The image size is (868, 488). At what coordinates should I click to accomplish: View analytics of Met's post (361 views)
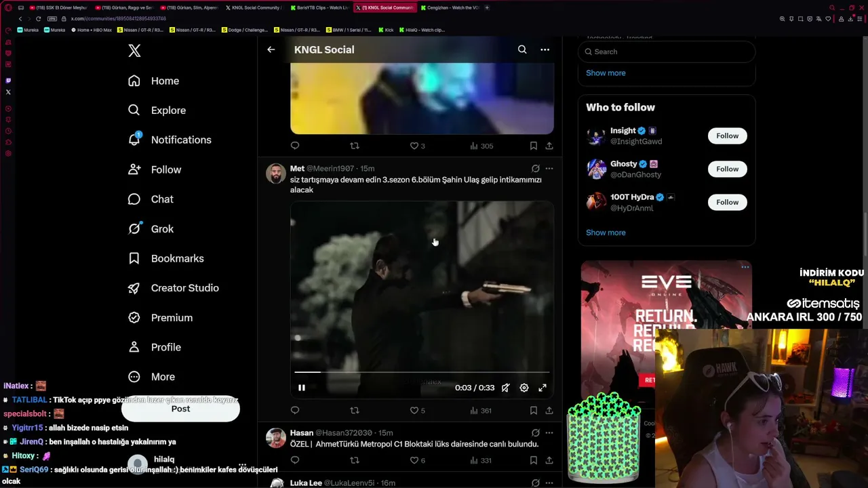coord(481,410)
